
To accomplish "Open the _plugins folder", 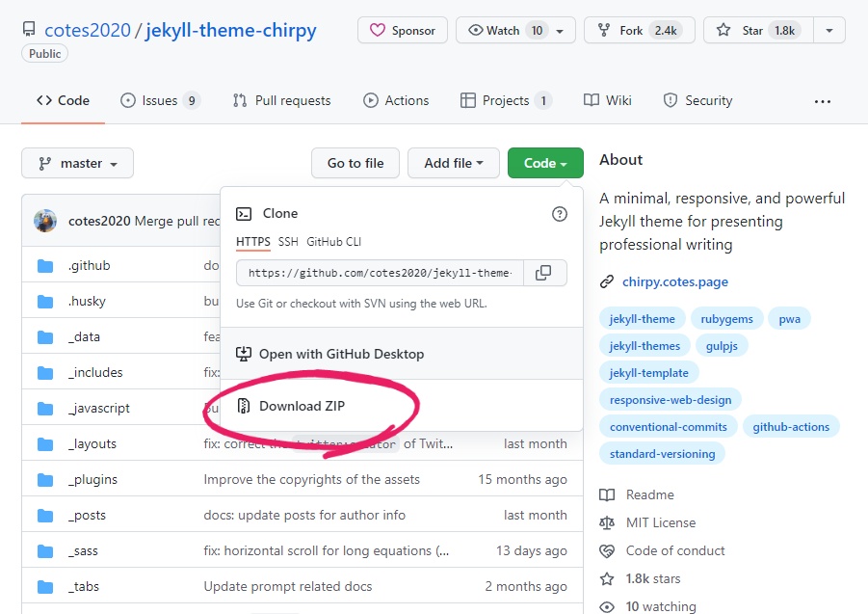I will [92, 479].
